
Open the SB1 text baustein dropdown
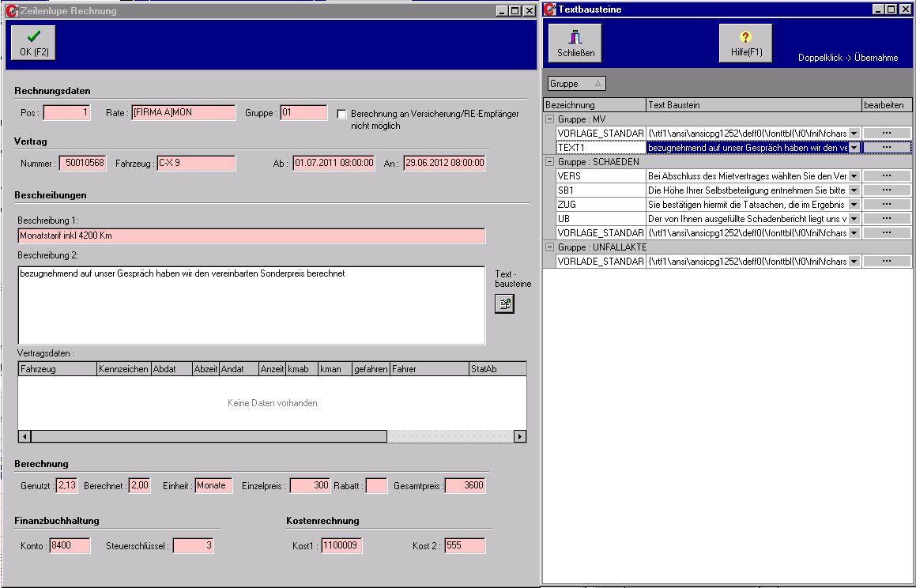point(854,189)
